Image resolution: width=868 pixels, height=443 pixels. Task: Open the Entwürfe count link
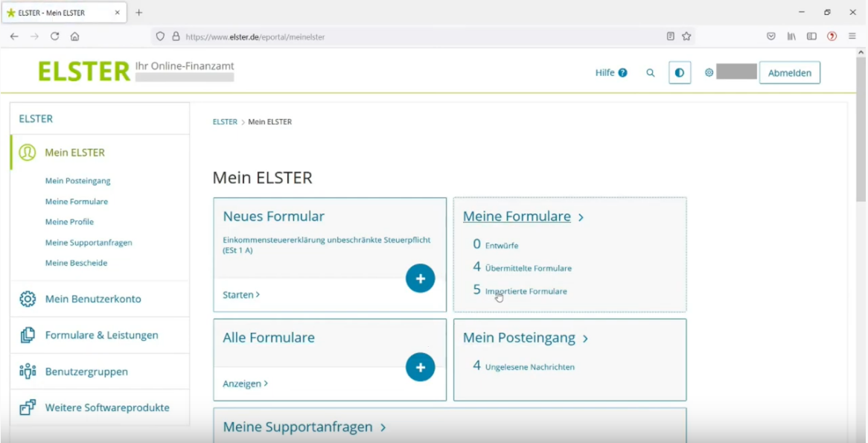tap(496, 244)
